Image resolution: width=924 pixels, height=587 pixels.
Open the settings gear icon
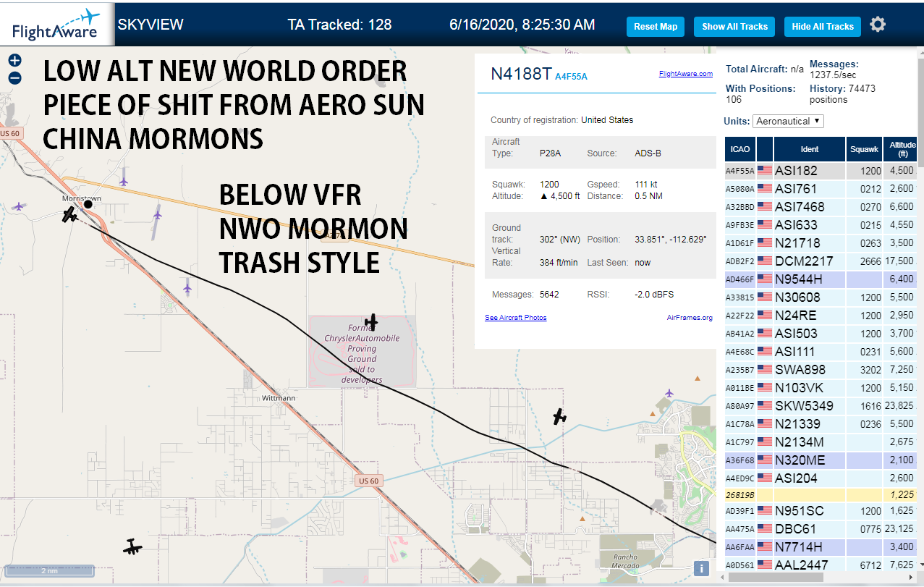click(878, 25)
